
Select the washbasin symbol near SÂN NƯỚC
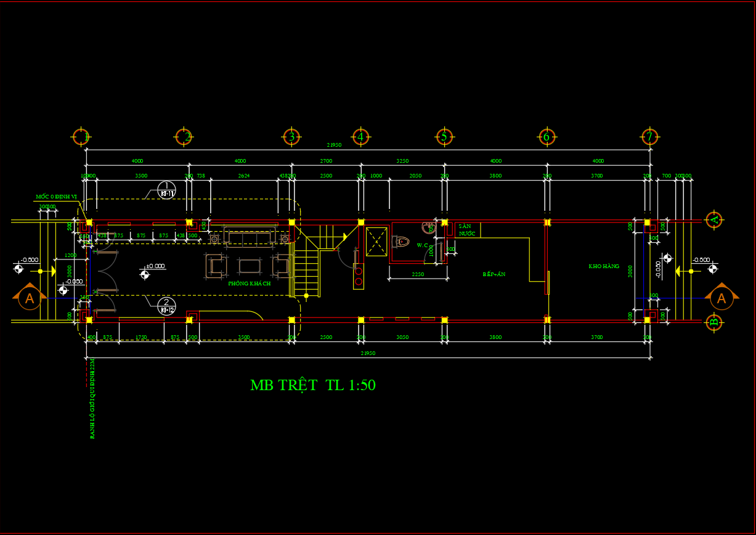click(429, 227)
